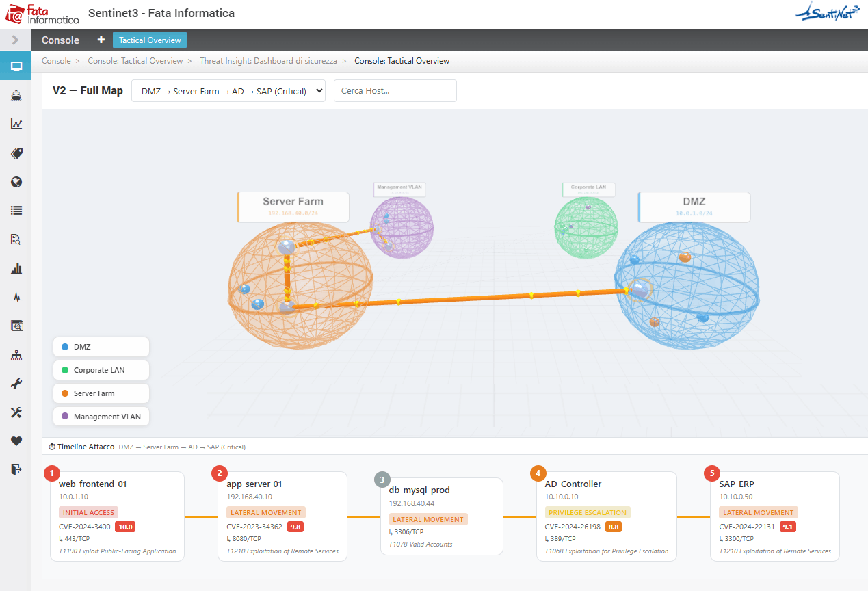The height and width of the screenshot is (591, 868).
Task: Toggle DMZ legend entry
Action: pyautogui.click(x=101, y=347)
